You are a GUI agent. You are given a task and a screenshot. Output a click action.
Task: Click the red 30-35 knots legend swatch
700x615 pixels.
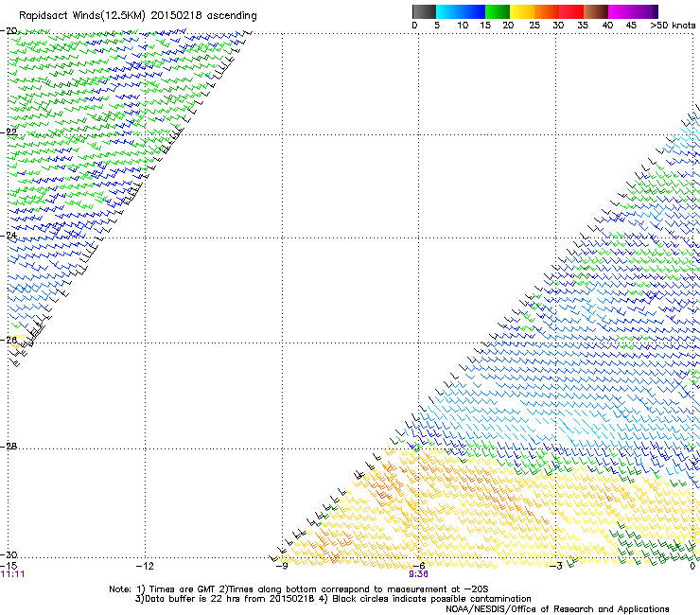pyautogui.click(x=571, y=11)
